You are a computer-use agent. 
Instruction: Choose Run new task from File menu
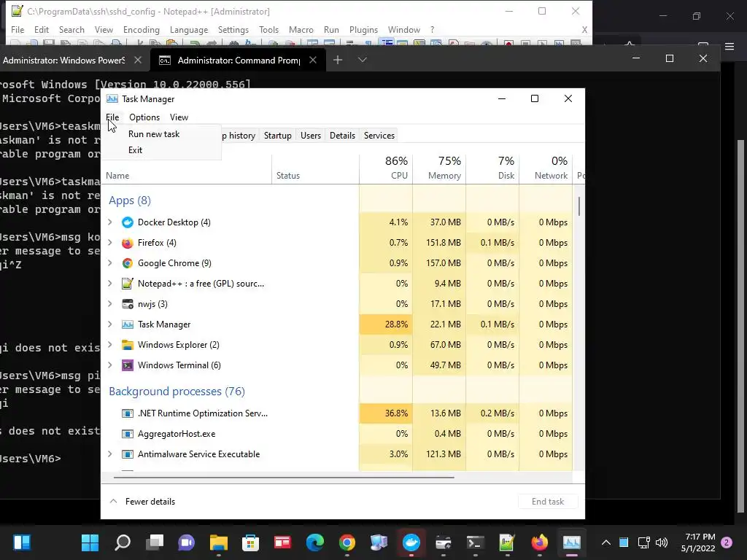point(154,134)
